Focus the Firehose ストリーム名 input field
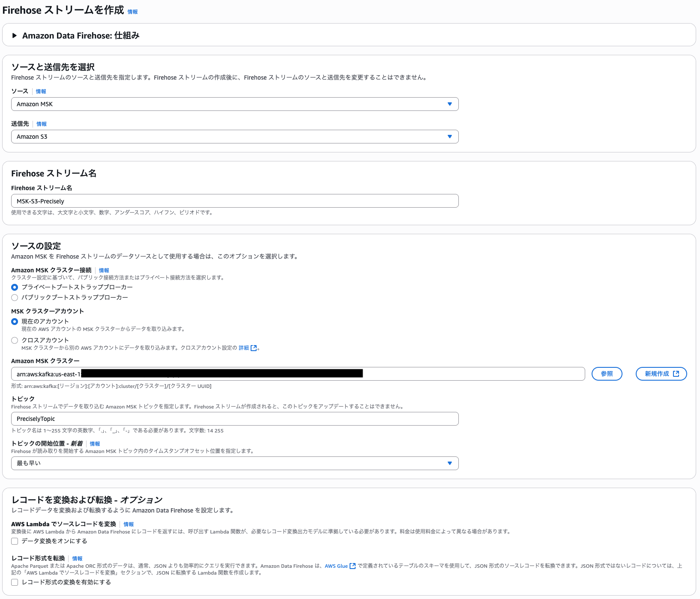Image resolution: width=700 pixels, height=599 pixels. [x=235, y=201]
